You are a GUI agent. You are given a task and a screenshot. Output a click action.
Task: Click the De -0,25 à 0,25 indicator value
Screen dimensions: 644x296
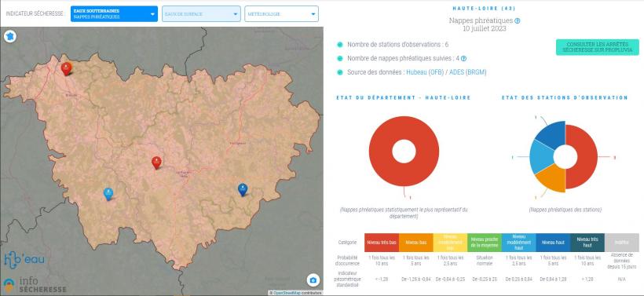tap(485, 280)
